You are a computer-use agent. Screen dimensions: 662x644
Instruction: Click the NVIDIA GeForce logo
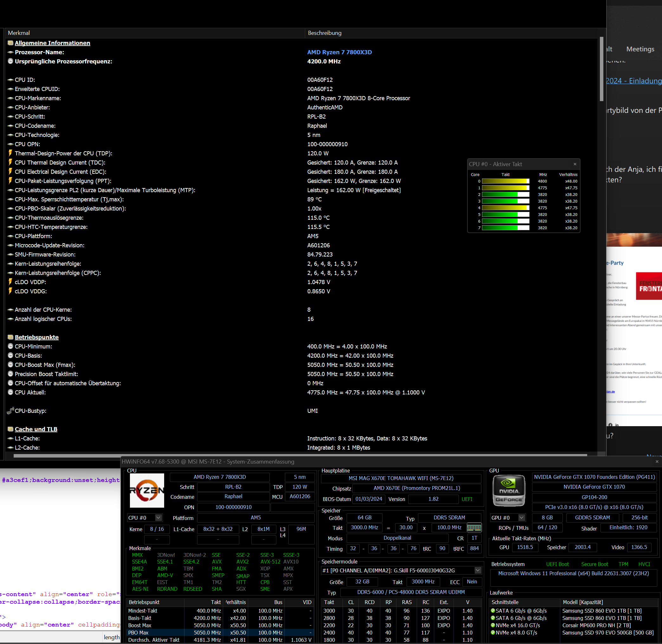pyautogui.click(x=509, y=491)
